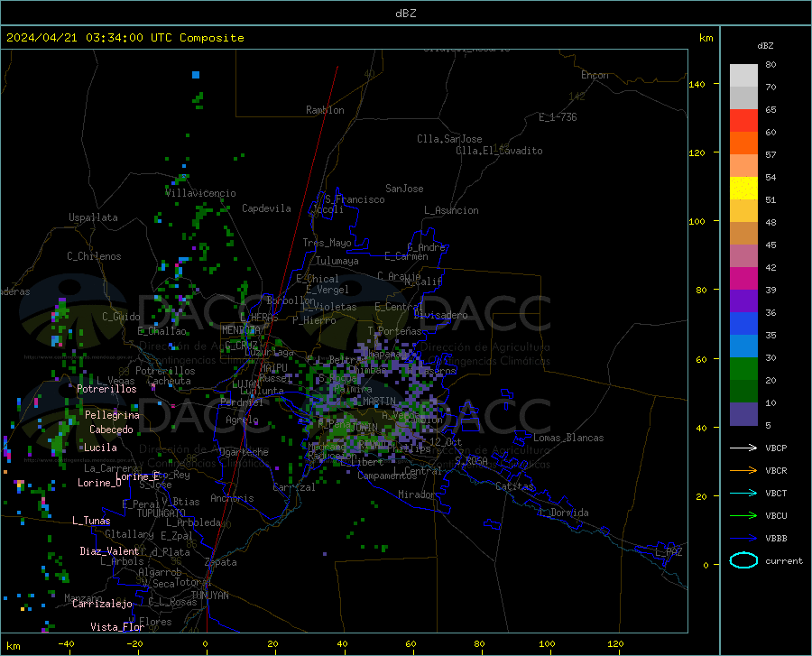
Task: Click the Divisadero place label
Action: [x=440, y=315]
